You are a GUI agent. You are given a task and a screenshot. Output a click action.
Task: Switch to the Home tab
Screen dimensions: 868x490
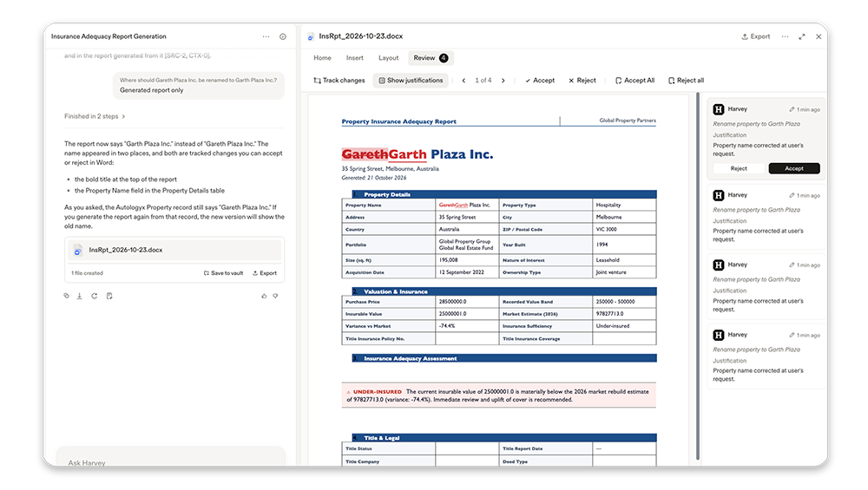(x=322, y=58)
